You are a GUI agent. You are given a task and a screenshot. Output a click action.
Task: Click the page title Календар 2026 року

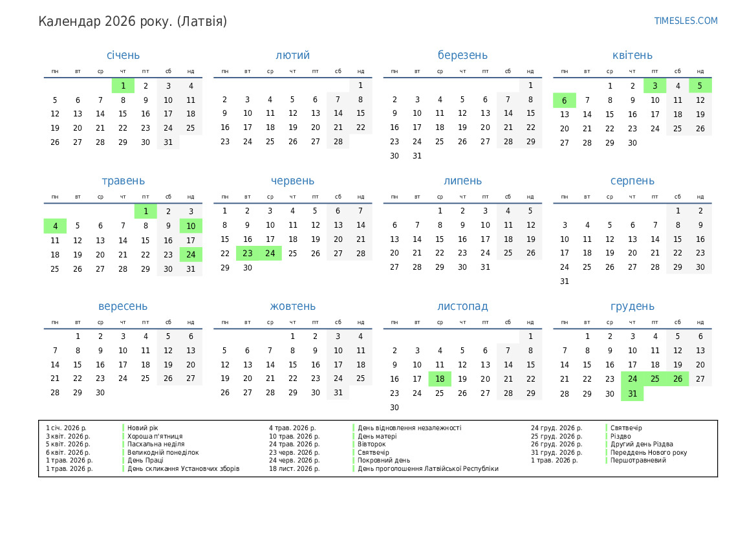pyautogui.click(x=133, y=22)
